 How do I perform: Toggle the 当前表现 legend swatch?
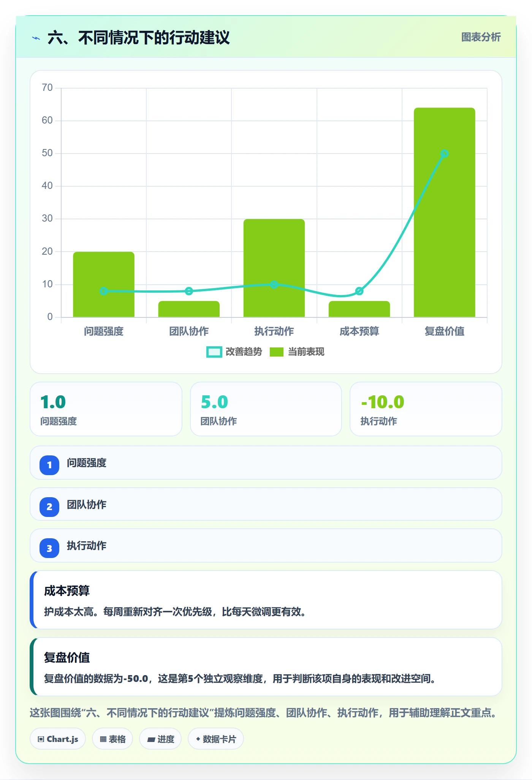pyautogui.click(x=277, y=352)
